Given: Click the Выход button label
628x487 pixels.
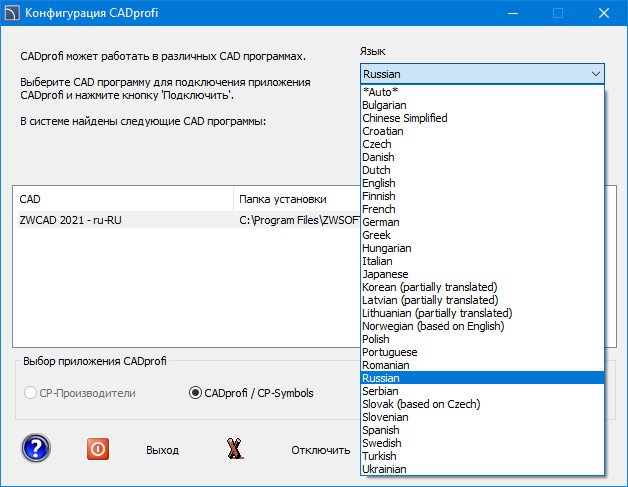Looking at the screenshot, I should [162, 450].
